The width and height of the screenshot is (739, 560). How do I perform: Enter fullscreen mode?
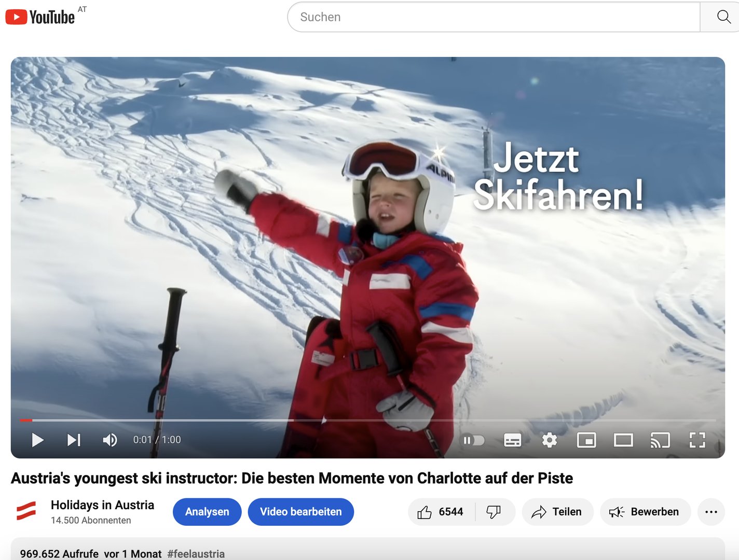click(x=697, y=440)
